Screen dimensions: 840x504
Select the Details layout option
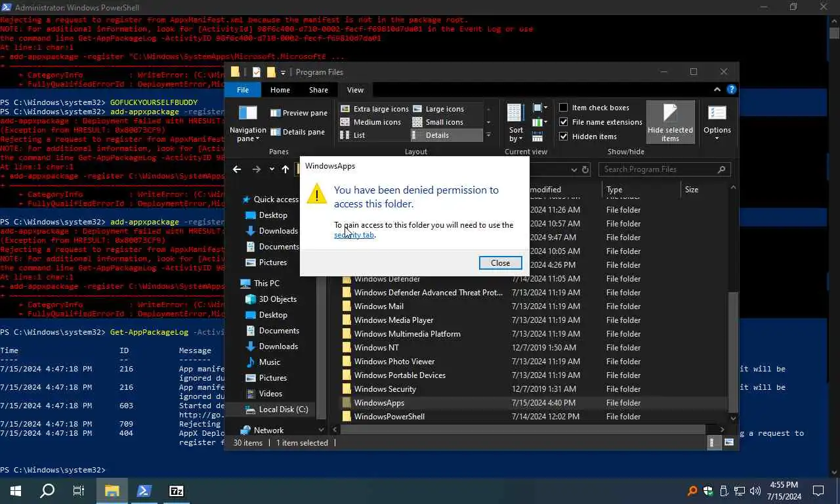pyautogui.click(x=446, y=135)
